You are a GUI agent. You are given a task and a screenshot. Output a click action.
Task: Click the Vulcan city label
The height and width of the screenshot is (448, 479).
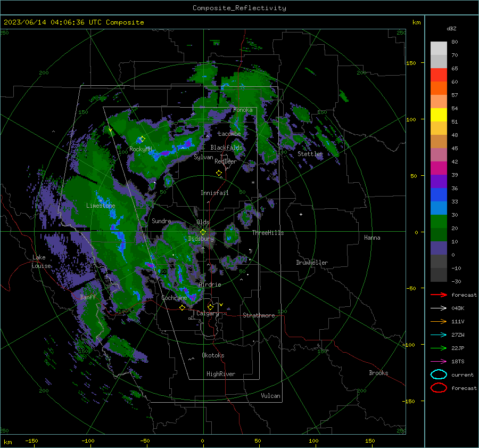[x=270, y=396]
